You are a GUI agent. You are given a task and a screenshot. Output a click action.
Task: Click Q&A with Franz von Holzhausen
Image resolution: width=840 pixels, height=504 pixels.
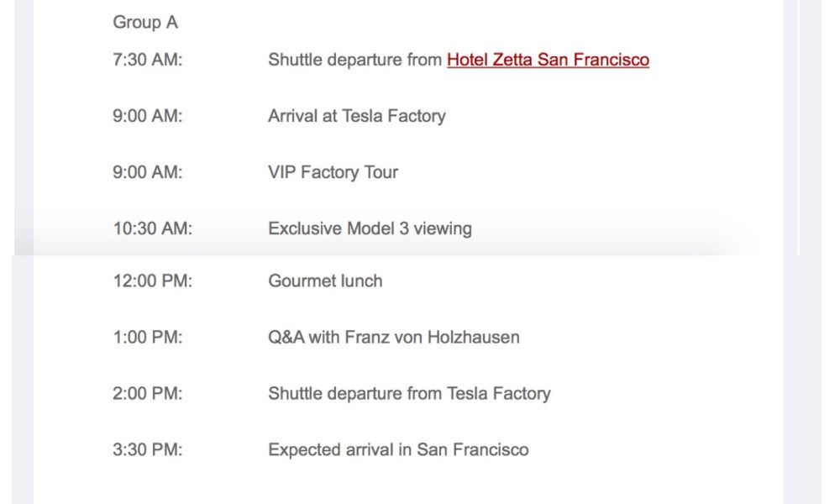394,337
